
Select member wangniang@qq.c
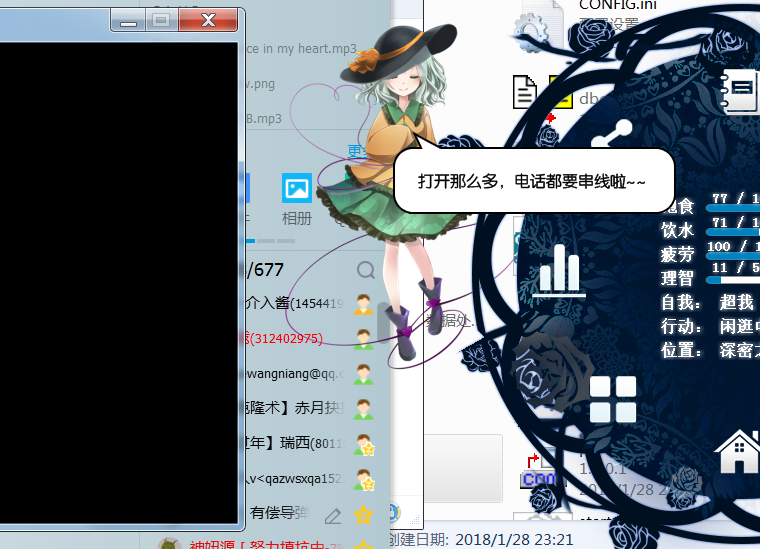296,374
